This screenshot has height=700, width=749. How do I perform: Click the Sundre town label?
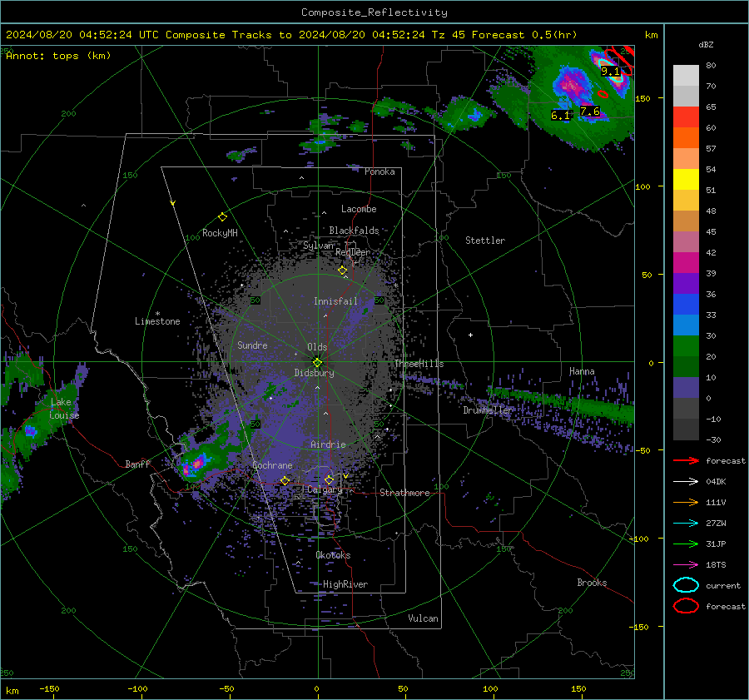point(252,345)
